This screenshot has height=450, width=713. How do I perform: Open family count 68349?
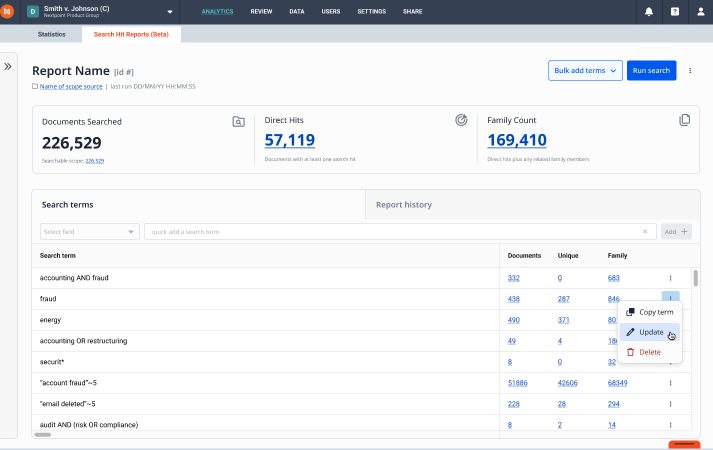tap(618, 383)
